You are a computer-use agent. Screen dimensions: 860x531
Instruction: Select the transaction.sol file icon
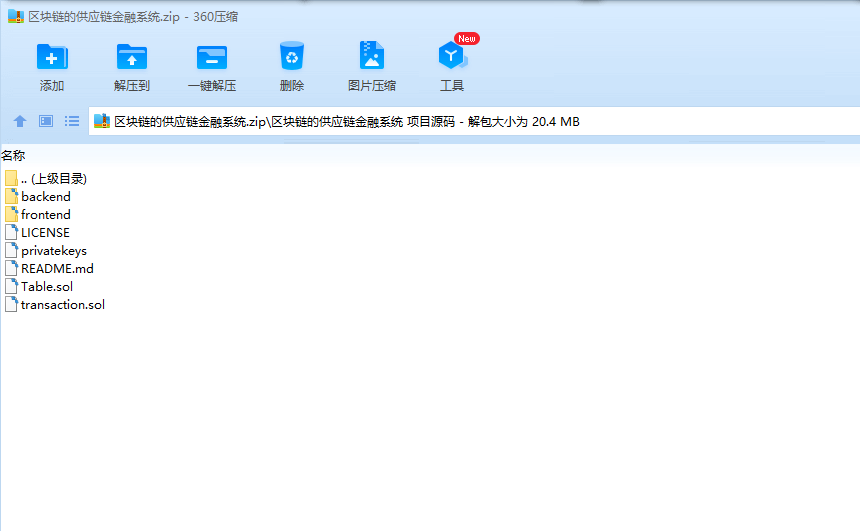pyautogui.click(x=12, y=304)
